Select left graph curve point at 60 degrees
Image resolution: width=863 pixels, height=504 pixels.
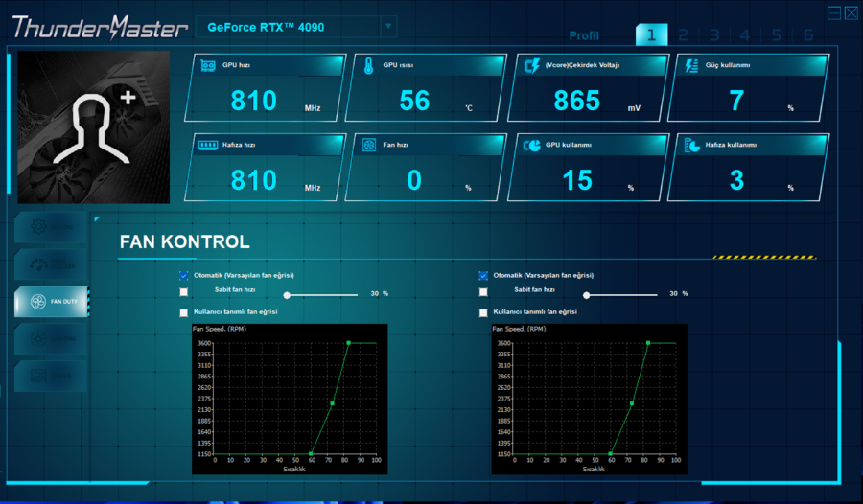point(311,454)
